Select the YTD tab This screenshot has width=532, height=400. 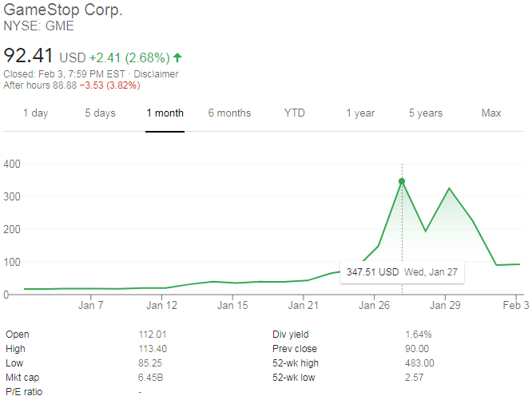(294, 113)
